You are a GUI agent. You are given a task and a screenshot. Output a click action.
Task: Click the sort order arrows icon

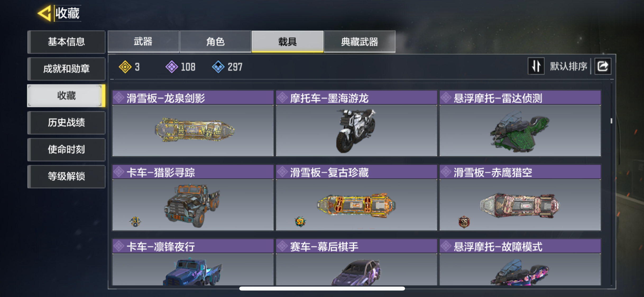(536, 66)
